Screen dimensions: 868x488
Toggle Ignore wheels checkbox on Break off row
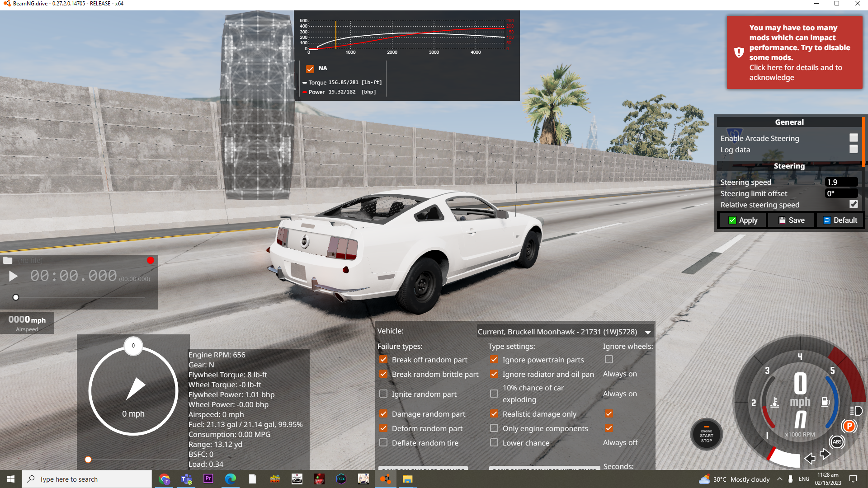(x=609, y=360)
